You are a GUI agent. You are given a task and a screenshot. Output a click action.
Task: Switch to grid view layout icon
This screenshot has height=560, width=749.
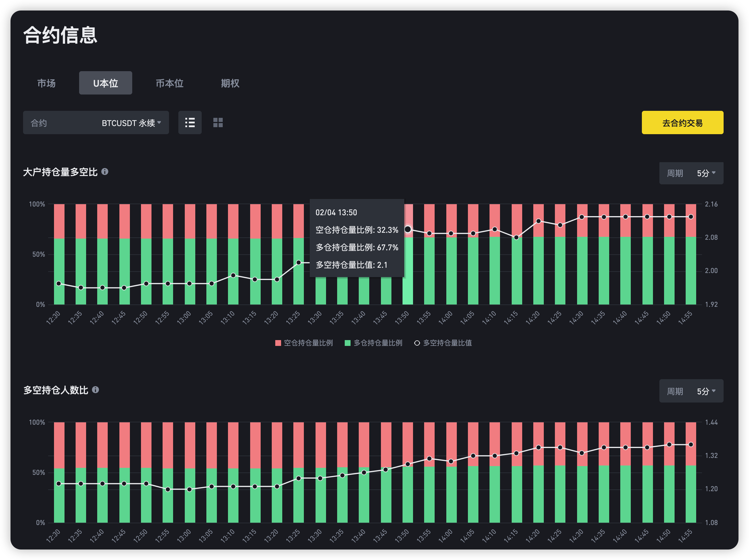click(x=218, y=123)
